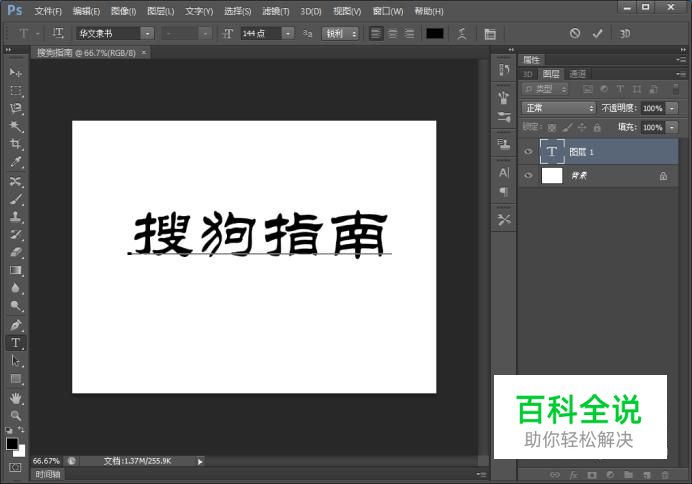Image resolution: width=692 pixels, height=484 pixels.
Task: Select the Brush tool
Action: coord(15,199)
